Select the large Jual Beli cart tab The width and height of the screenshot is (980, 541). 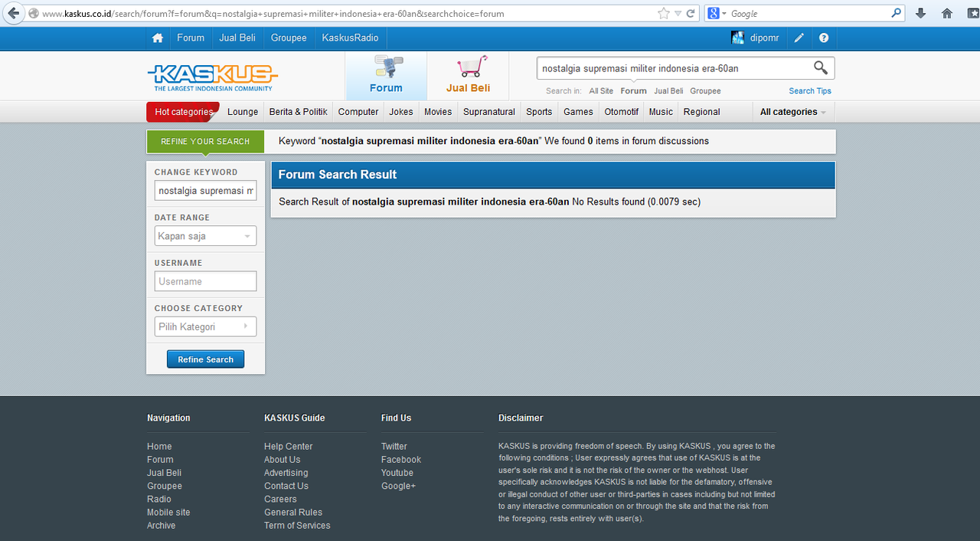[x=469, y=76]
